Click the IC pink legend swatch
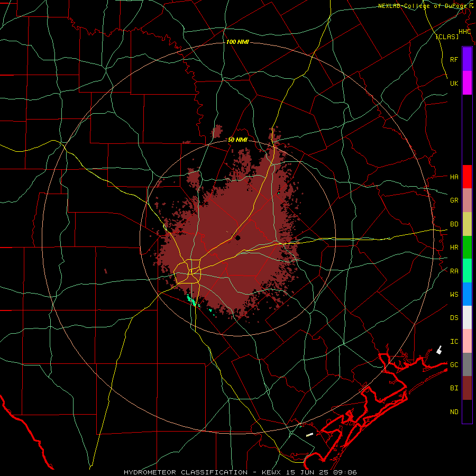Viewport: 476px width, 476px height. (x=467, y=341)
